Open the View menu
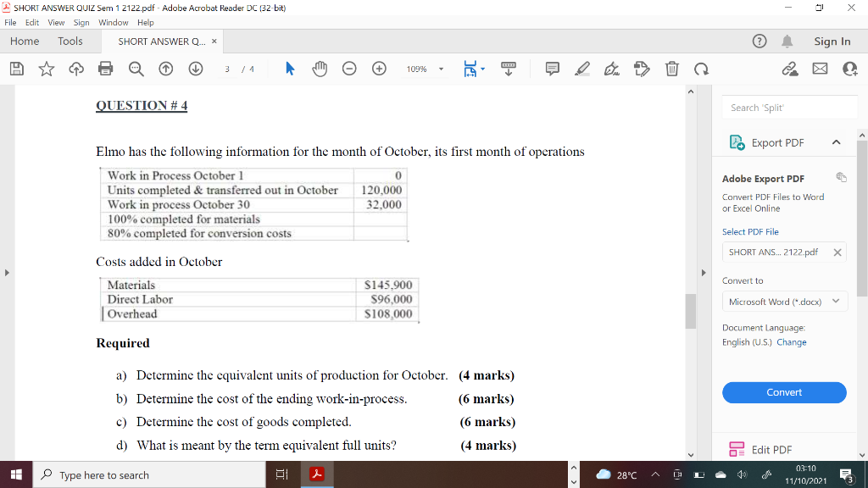The width and height of the screenshot is (868, 488). click(56, 23)
